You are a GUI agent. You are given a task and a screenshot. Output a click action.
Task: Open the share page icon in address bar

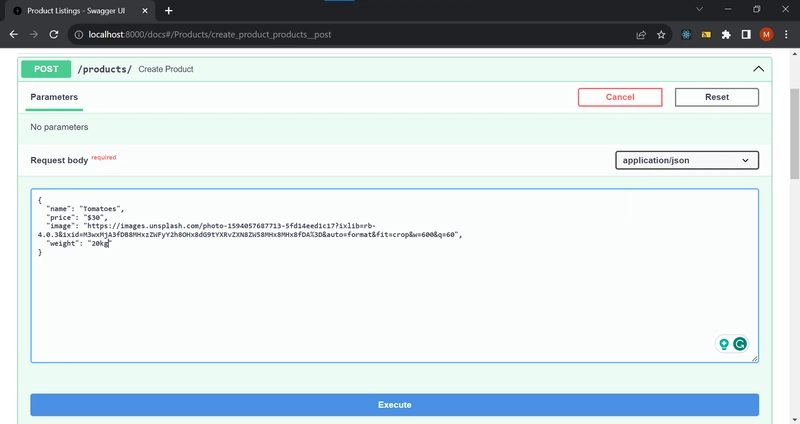(641, 35)
